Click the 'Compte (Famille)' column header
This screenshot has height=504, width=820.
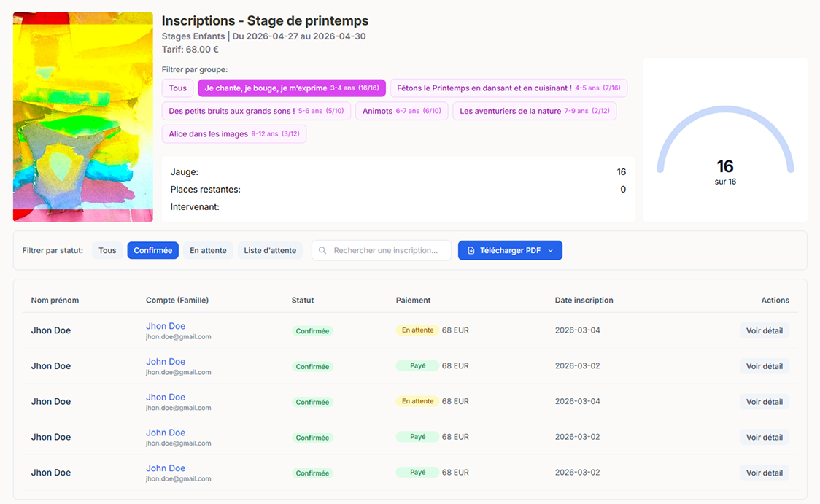tap(177, 300)
